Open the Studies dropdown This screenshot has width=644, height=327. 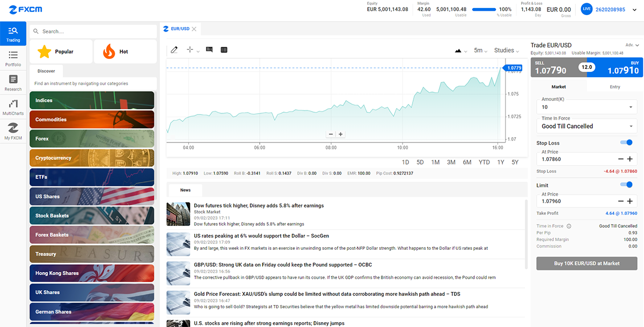pos(507,50)
